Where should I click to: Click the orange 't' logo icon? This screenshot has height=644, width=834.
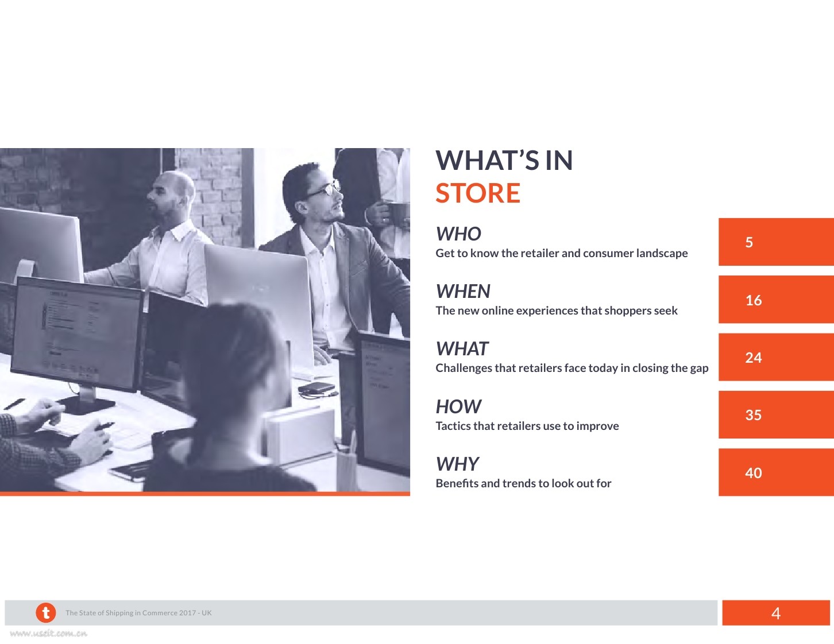pos(46,612)
